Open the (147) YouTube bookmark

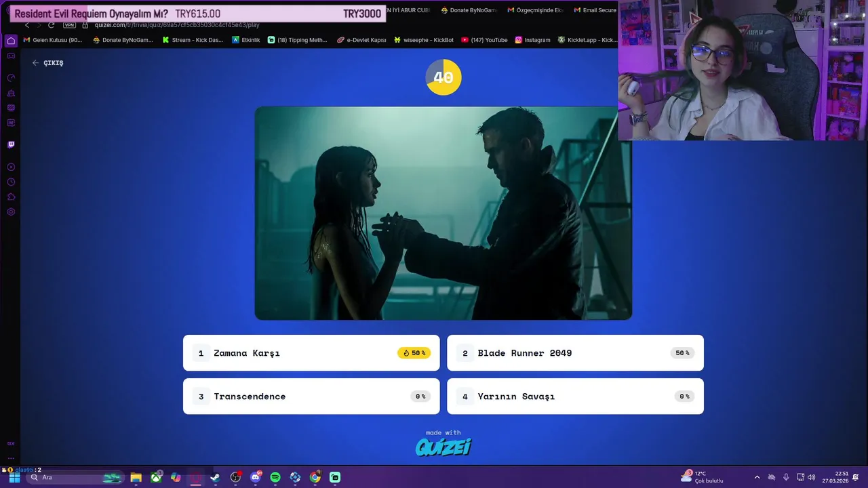484,40
